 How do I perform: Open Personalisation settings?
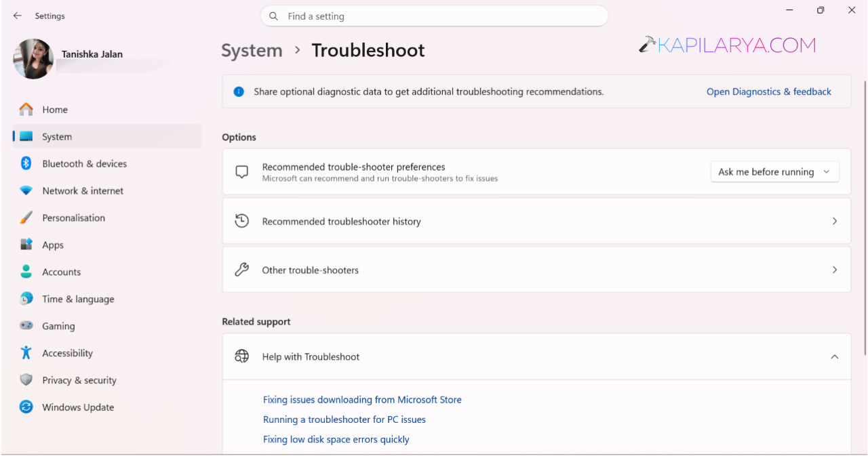pos(107,217)
